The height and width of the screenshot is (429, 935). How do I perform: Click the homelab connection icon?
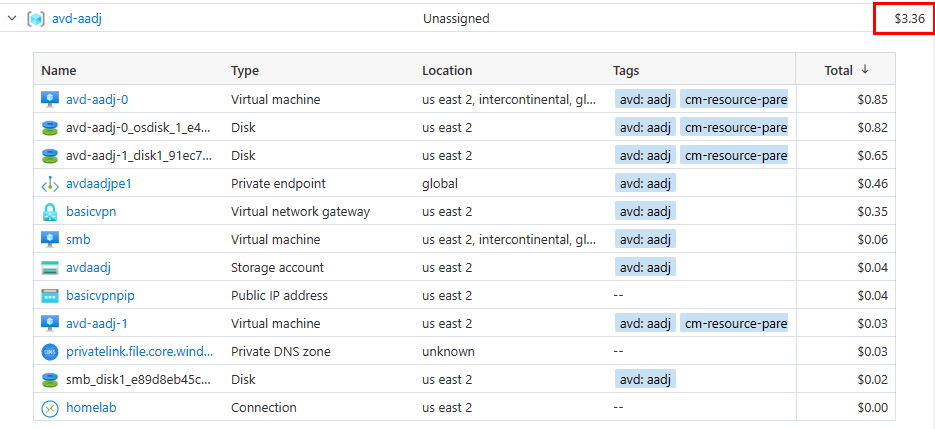pyautogui.click(x=50, y=407)
